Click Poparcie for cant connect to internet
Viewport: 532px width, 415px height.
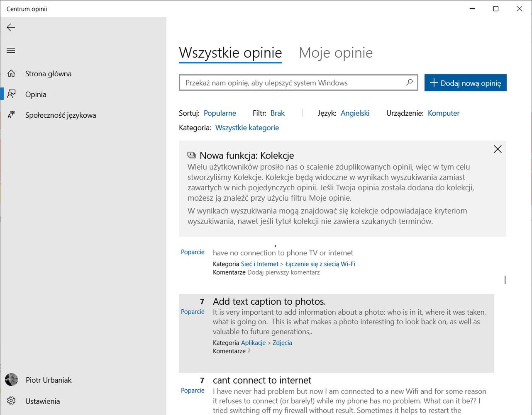(193, 391)
